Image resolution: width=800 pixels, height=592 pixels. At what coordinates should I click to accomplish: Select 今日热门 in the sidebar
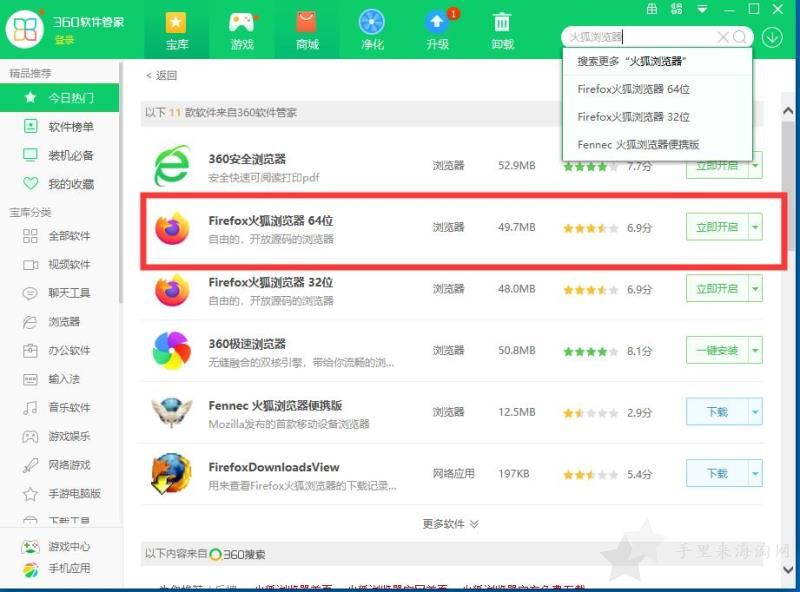(59, 97)
